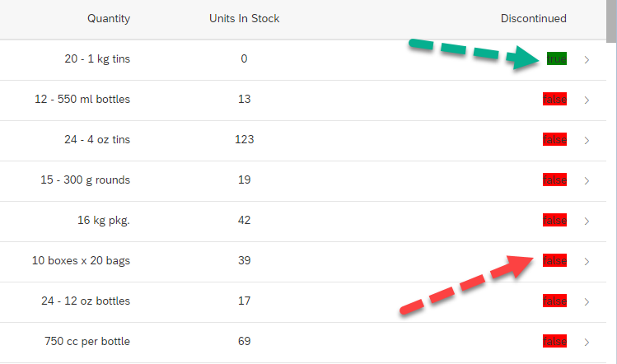Click red 'false' label in 16 kg pkg. row
Viewport: 617px width, 364px height.
[554, 221]
